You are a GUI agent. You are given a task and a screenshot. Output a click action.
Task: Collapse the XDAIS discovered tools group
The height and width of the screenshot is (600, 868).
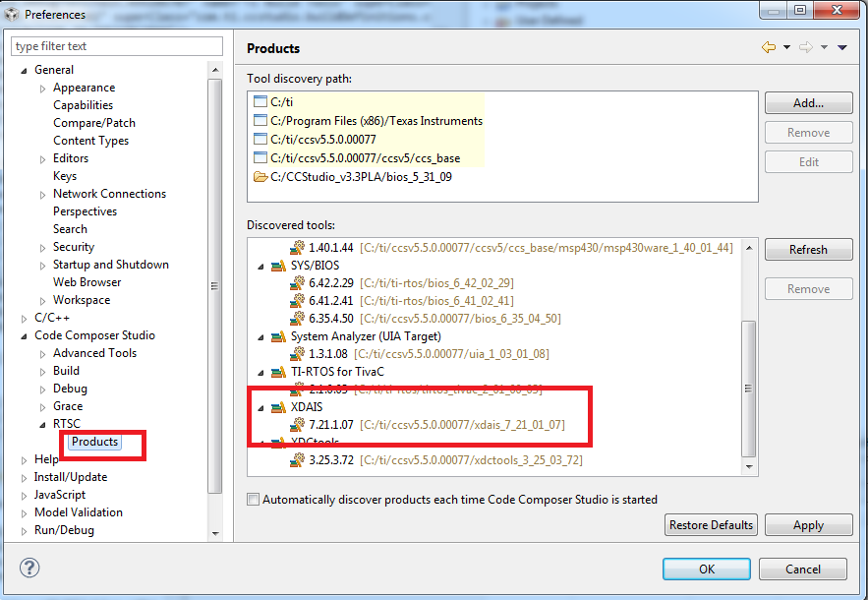coord(260,408)
